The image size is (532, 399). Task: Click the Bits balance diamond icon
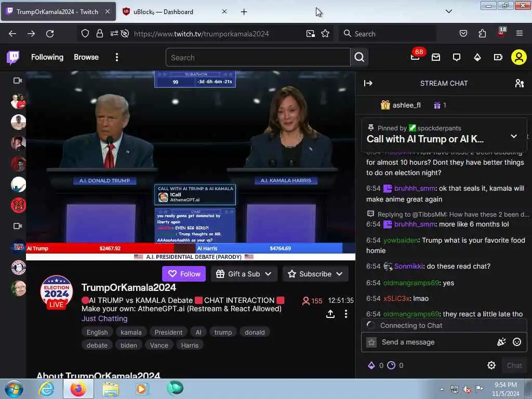coord(371,365)
